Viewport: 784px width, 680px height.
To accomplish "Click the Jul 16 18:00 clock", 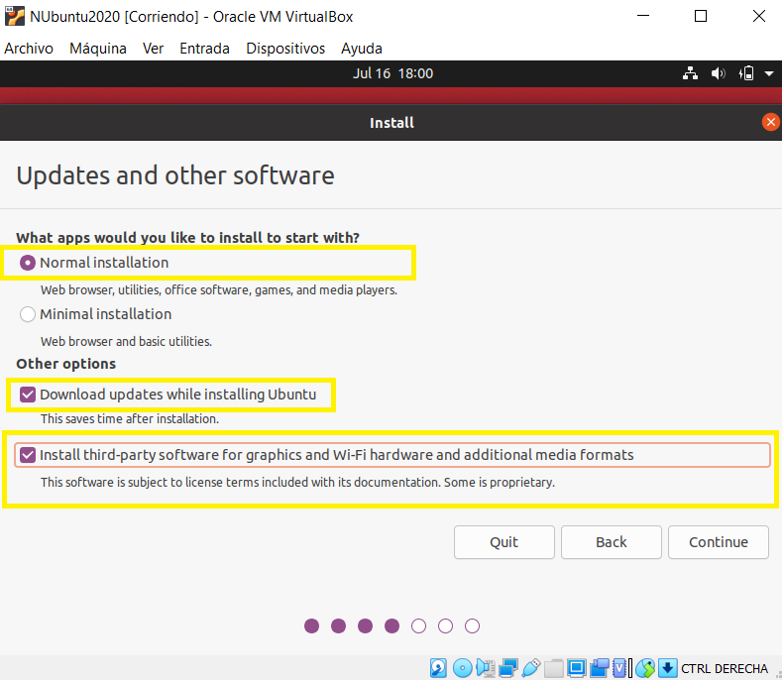I will pos(392,73).
